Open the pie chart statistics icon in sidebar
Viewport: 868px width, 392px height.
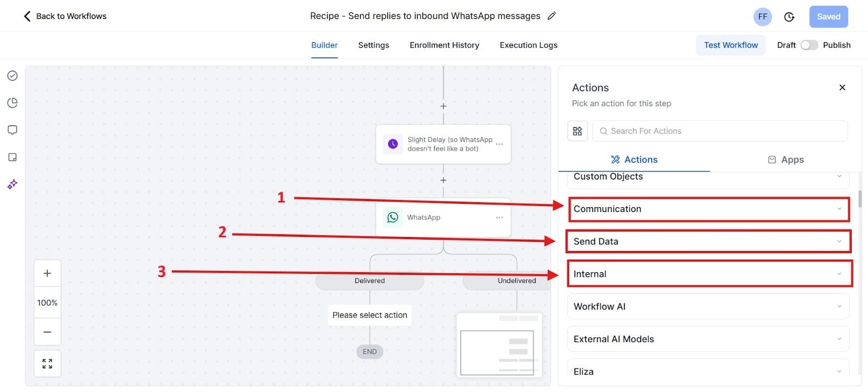tap(12, 102)
